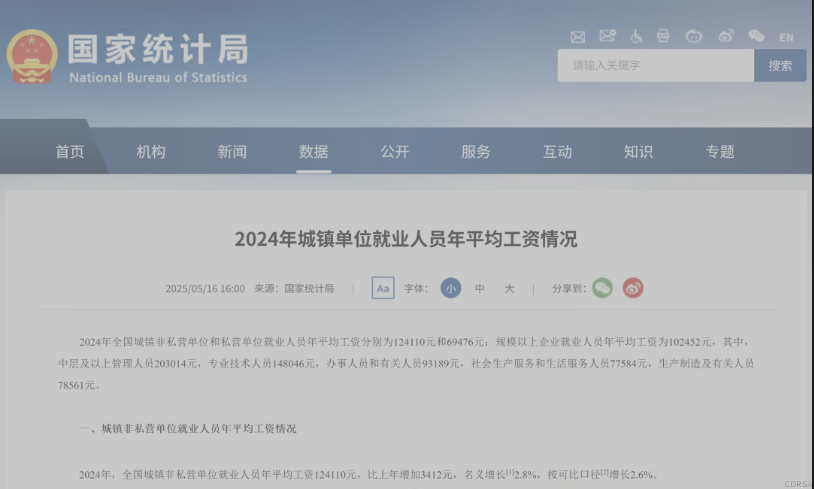Open the 机构 navigation item

[x=151, y=152]
